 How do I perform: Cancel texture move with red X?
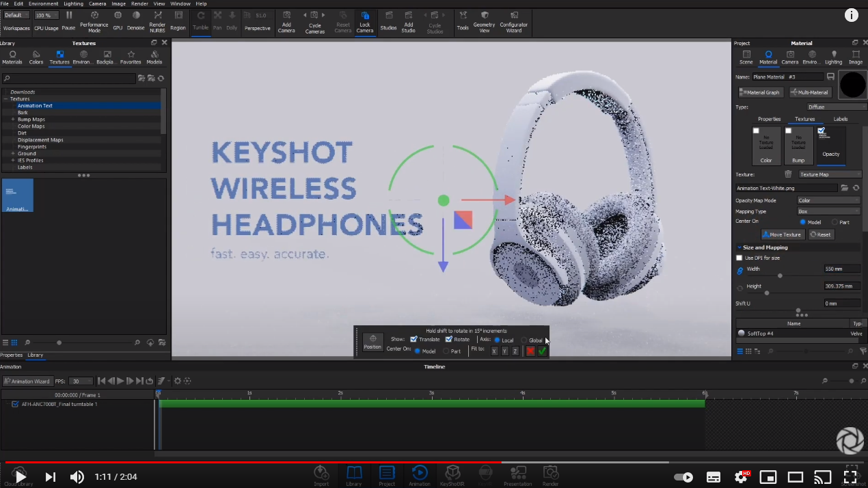pos(530,351)
